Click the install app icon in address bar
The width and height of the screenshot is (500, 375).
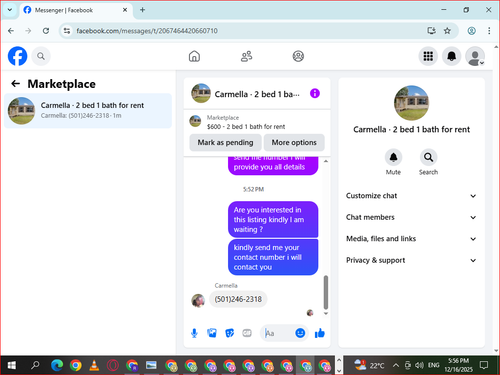point(431,31)
